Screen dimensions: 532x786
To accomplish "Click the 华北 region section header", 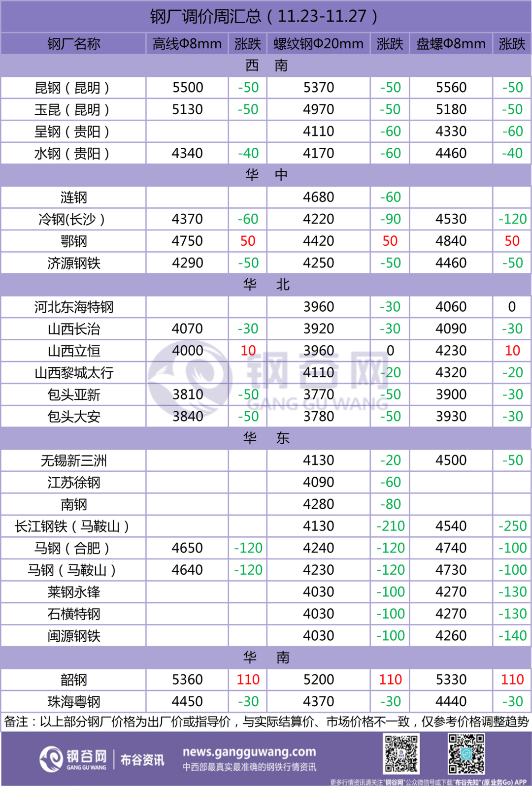I will pyautogui.click(x=266, y=285).
